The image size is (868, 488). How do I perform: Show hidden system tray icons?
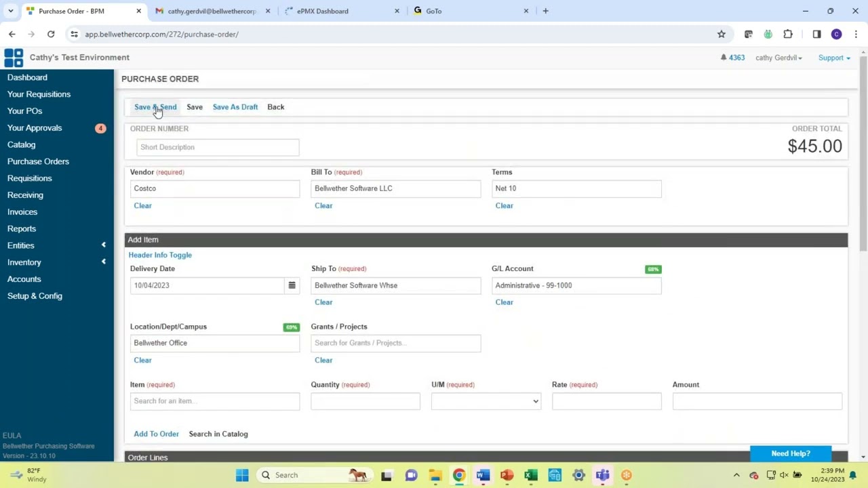[736, 475]
